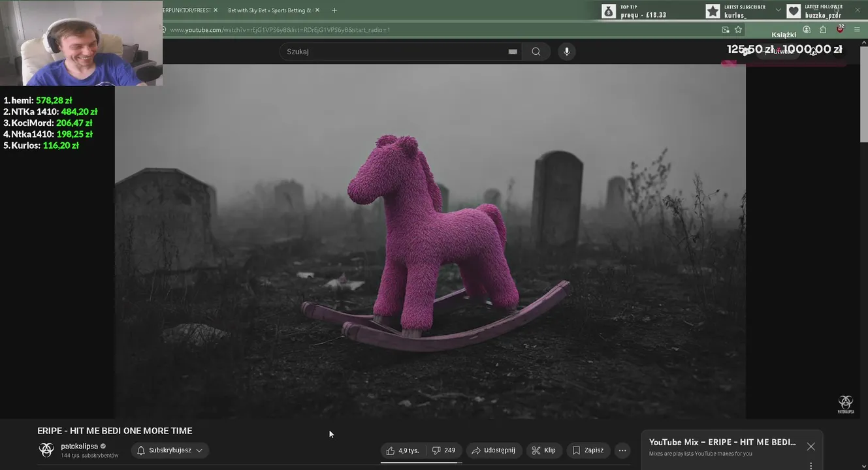The width and height of the screenshot is (868, 470).
Task: Select leaderboard entry 1.hemi: 578,28 zł
Action: pos(38,101)
